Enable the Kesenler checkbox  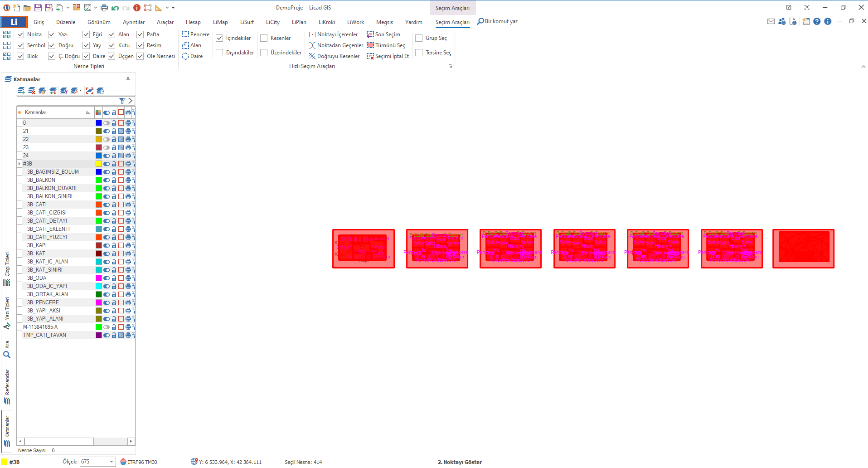264,38
